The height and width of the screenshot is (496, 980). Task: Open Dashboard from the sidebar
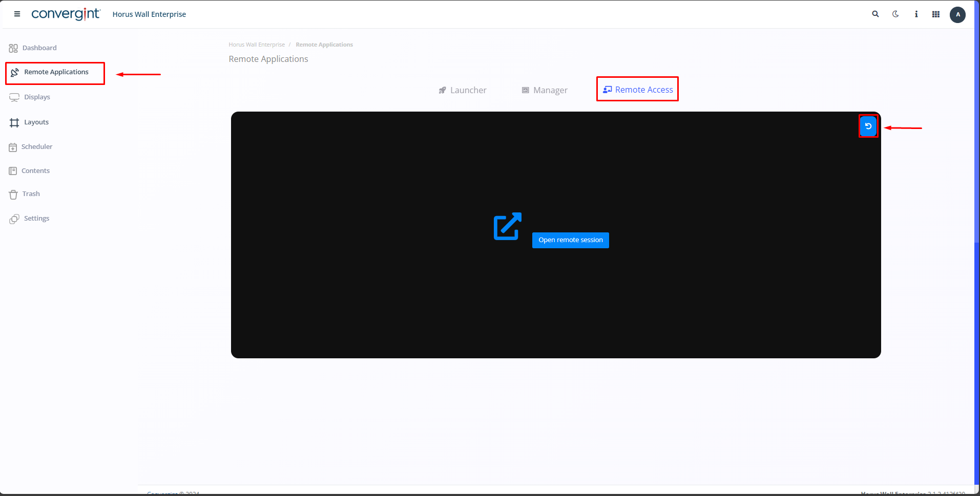tap(39, 48)
